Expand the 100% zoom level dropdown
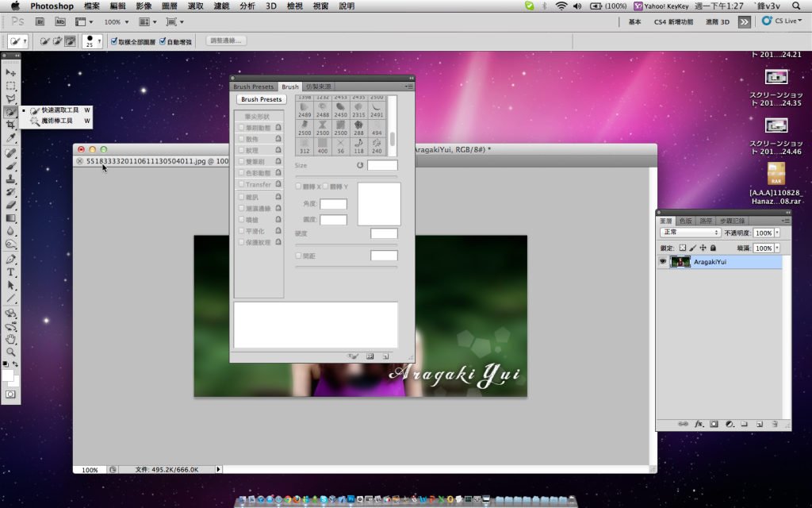This screenshot has width=812, height=508. point(117,22)
